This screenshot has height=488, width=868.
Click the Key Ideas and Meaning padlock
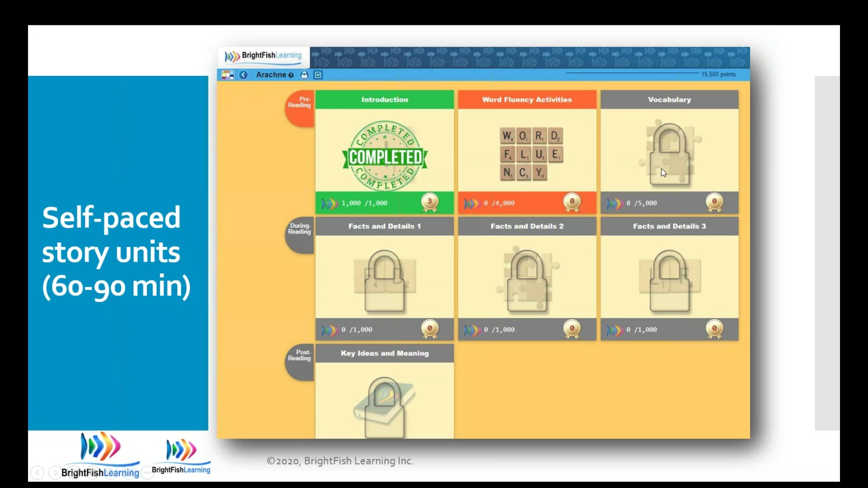click(x=384, y=408)
